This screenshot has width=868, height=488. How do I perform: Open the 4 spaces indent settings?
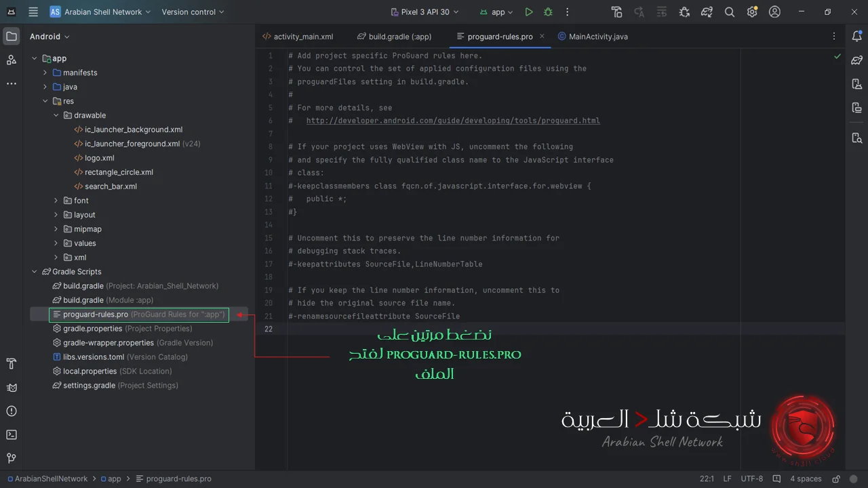coord(806,479)
